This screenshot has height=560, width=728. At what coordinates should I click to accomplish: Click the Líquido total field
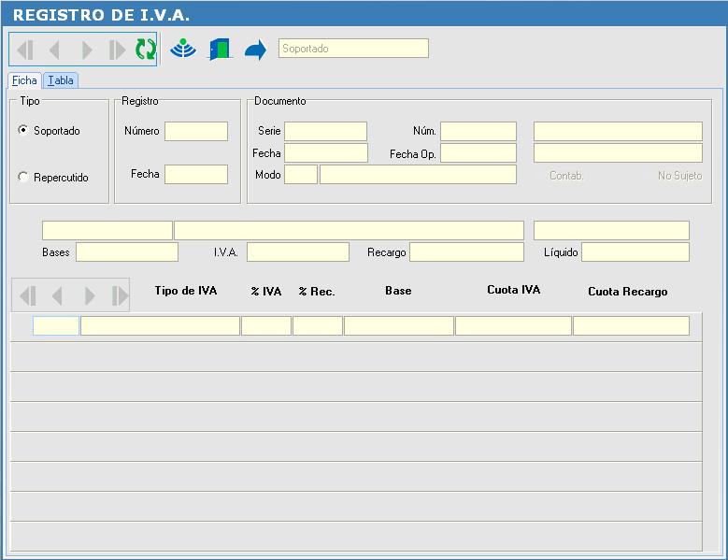(635, 252)
